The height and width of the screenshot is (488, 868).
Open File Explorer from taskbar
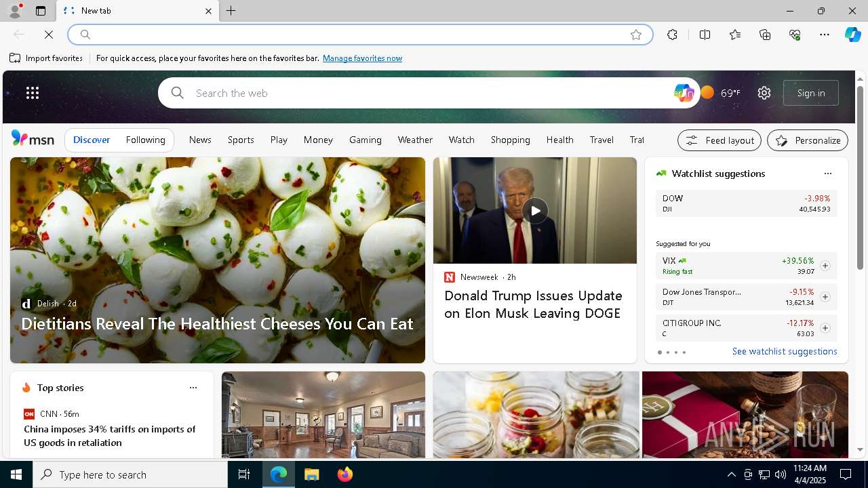click(x=312, y=474)
